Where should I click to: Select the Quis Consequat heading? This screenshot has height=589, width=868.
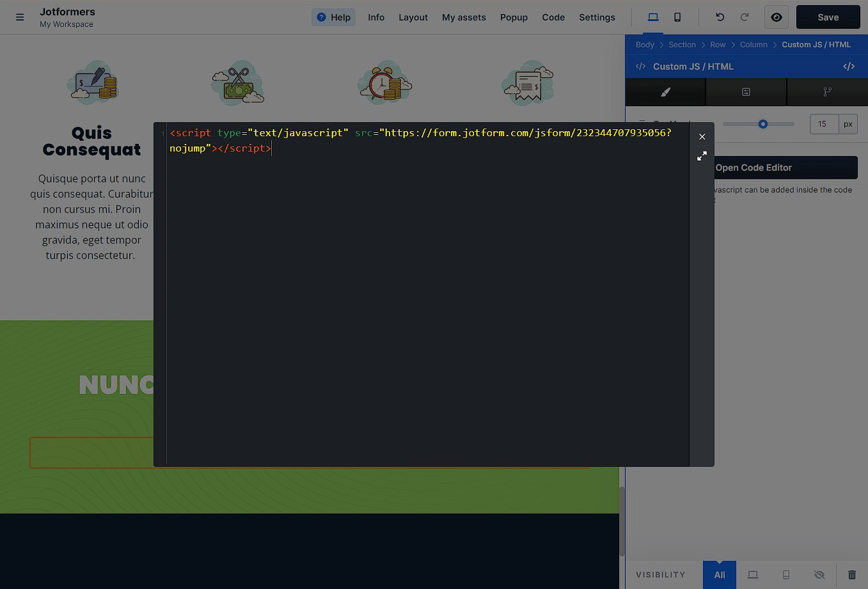pos(91,141)
